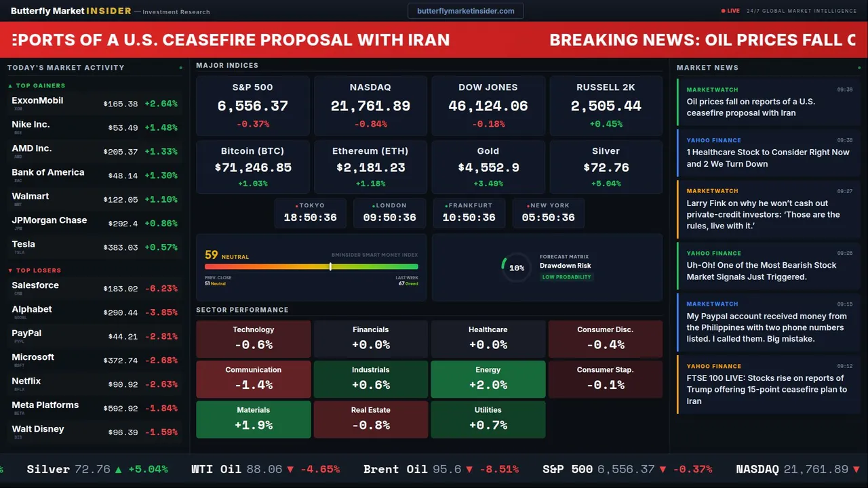868x488 pixels.
Task: Open the ExxonMobil gainer row
Action: tap(94, 104)
